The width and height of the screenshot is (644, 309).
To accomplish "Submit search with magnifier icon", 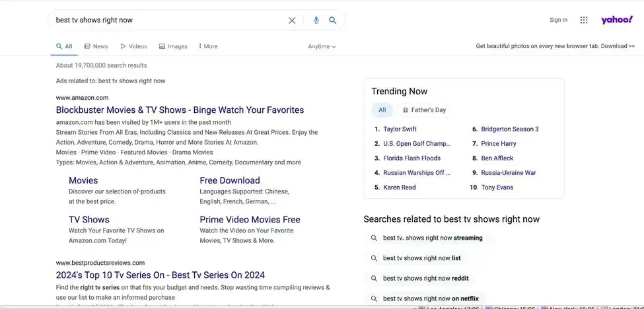I will (x=333, y=20).
